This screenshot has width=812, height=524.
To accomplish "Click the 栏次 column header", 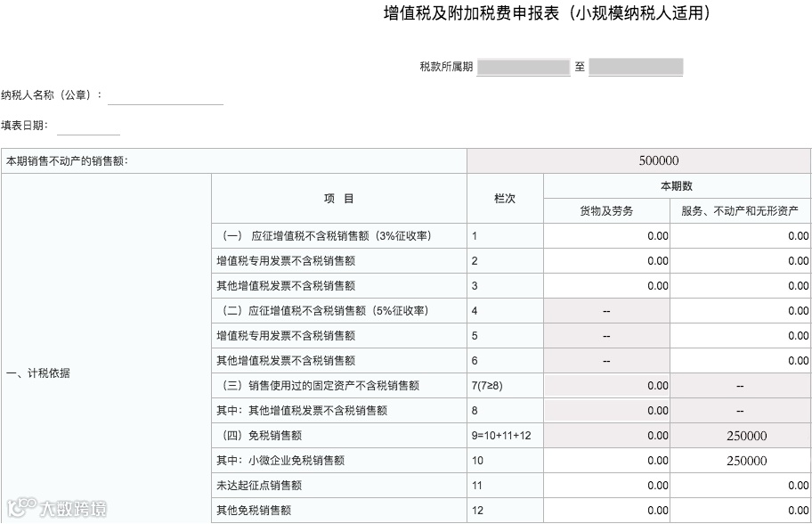I will point(505,199).
